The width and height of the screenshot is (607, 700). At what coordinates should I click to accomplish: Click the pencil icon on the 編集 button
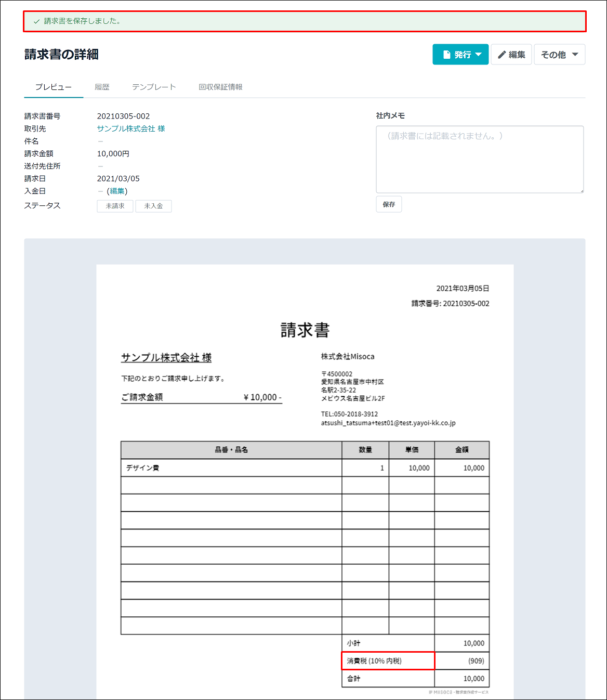point(502,55)
